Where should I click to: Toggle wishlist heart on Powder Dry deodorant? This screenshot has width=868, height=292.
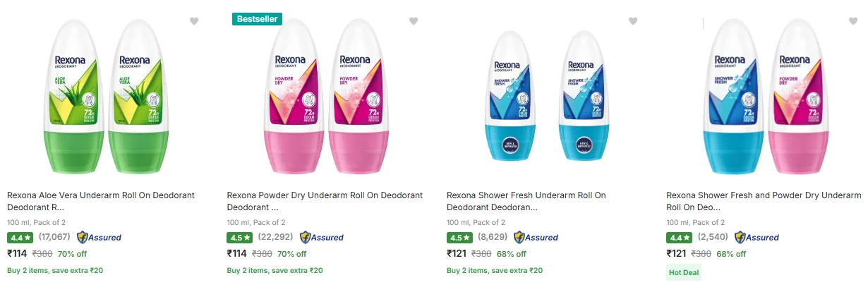pyautogui.click(x=414, y=21)
